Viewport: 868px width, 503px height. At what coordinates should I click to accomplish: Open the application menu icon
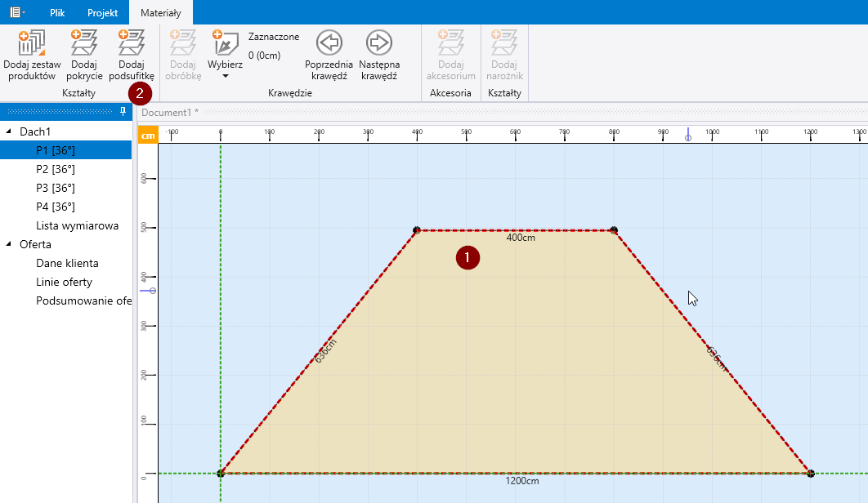click(16, 12)
